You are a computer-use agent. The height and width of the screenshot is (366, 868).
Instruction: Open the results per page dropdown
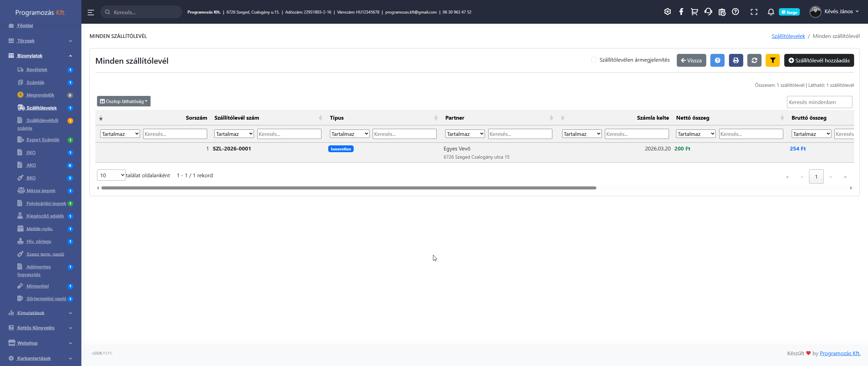111,175
